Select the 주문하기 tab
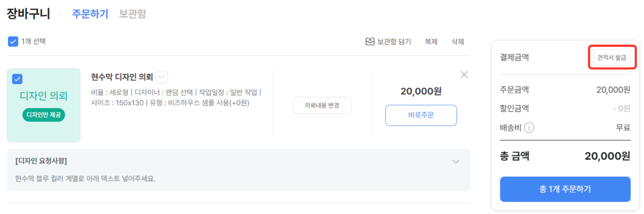This screenshot has height=214, width=644. (90, 14)
